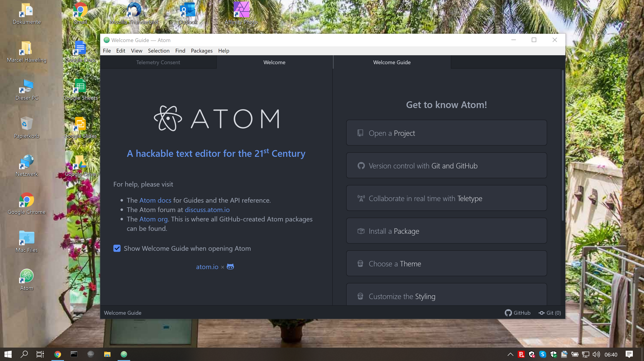
Task: Open the View menu
Action: 136,51
